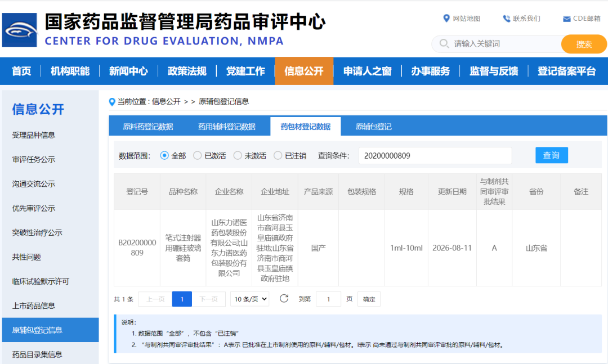Image resolution: width=608 pixels, height=364 pixels.
Task: Open 受理品种信息 in the sidebar
Action: (x=34, y=135)
